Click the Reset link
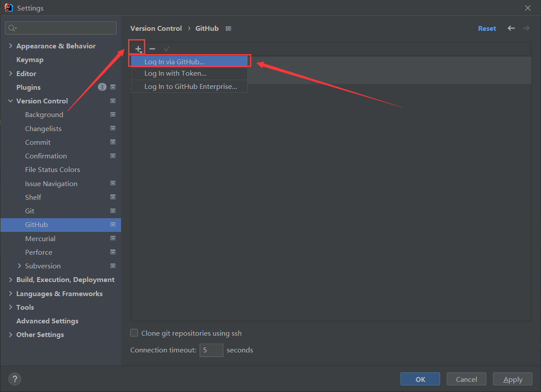The width and height of the screenshot is (541, 392). point(487,28)
